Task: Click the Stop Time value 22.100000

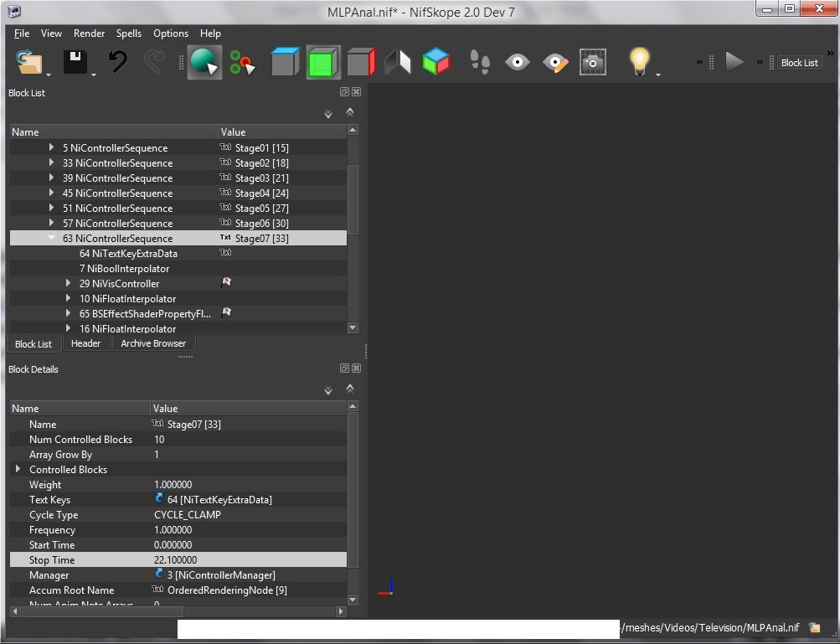Action: 176,560
